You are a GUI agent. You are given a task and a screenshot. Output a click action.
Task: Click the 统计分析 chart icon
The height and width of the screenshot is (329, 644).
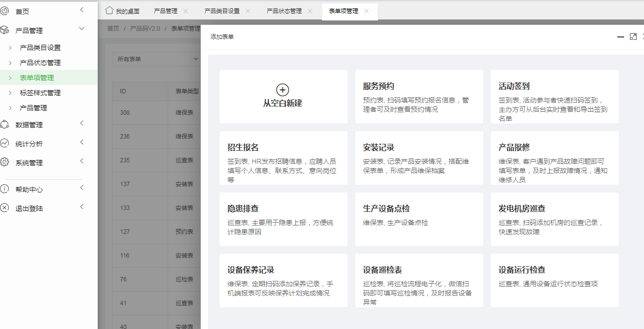[x=4, y=143]
